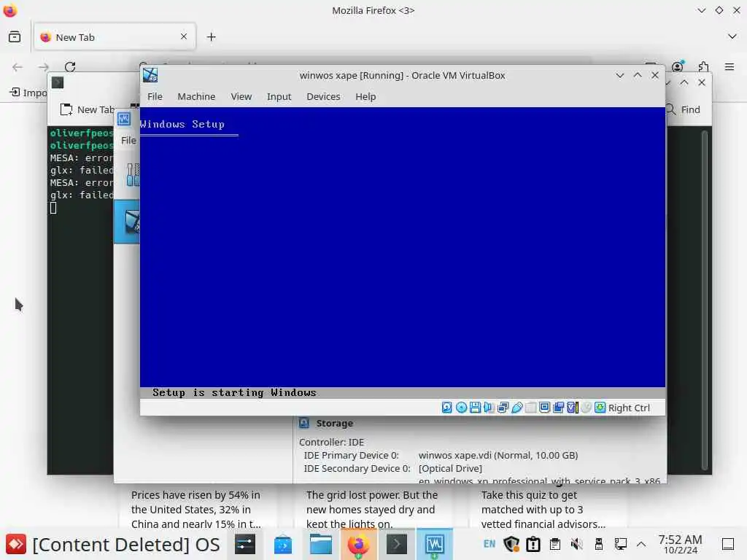Select the Firefox New Tab tab
The image size is (747, 560).
pos(115,36)
